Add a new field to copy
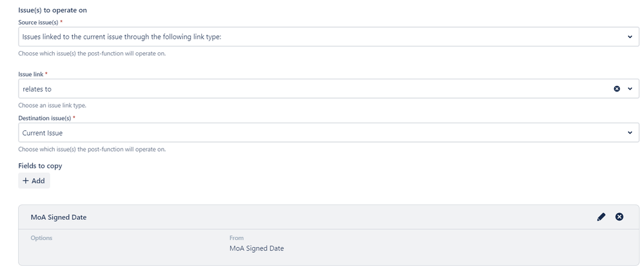The image size is (644, 280). pyautogui.click(x=34, y=181)
